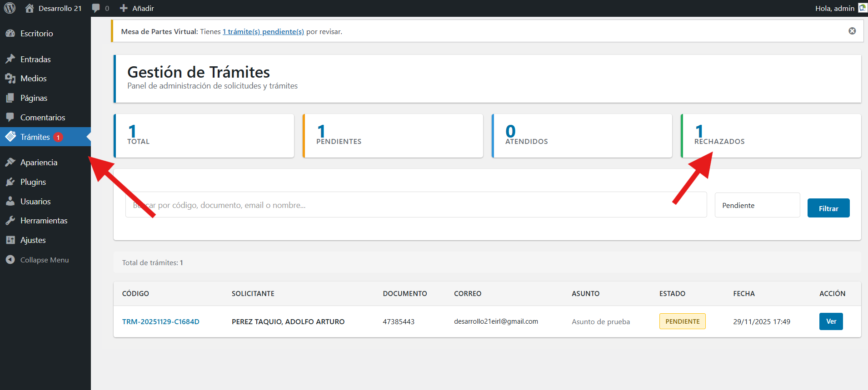The width and height of the screenshot is (868, 390).
Task: Open the Comentarios section
Action: (x=43, y=118)
